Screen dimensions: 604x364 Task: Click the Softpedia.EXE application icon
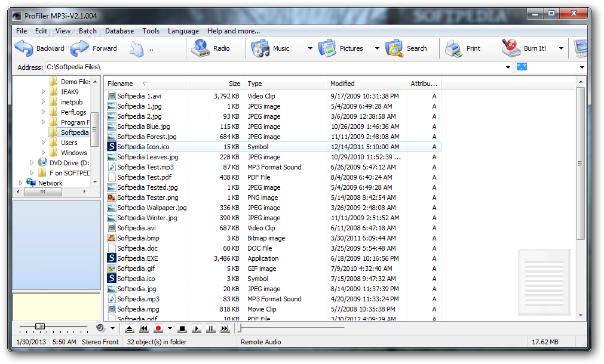point(112,258)
